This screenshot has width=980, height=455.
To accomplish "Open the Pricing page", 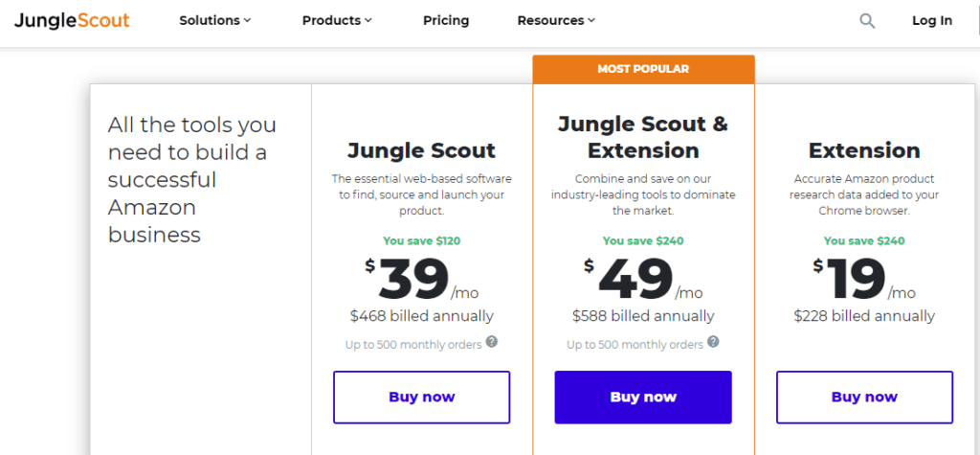I will pos(446,21).
